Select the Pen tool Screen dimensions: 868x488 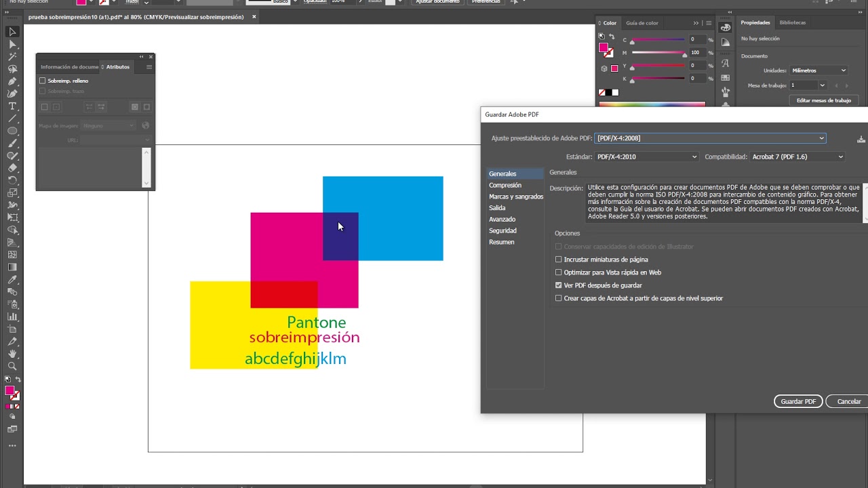point(12,81)
